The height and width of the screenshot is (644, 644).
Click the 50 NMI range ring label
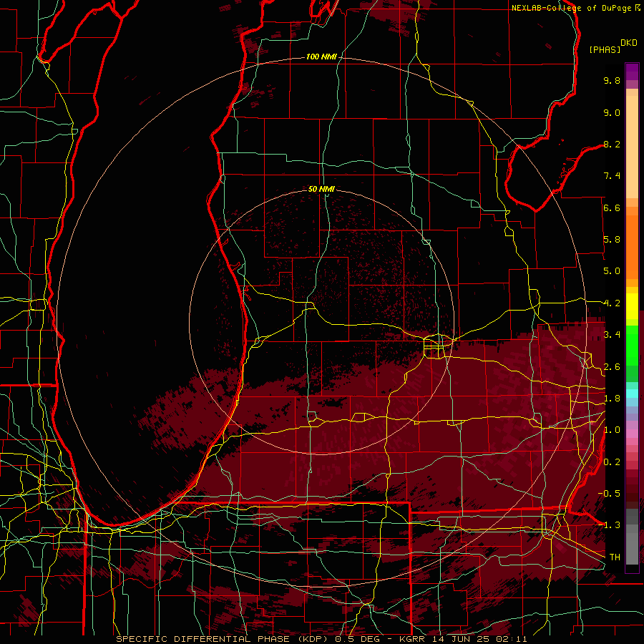coord(321,189)
